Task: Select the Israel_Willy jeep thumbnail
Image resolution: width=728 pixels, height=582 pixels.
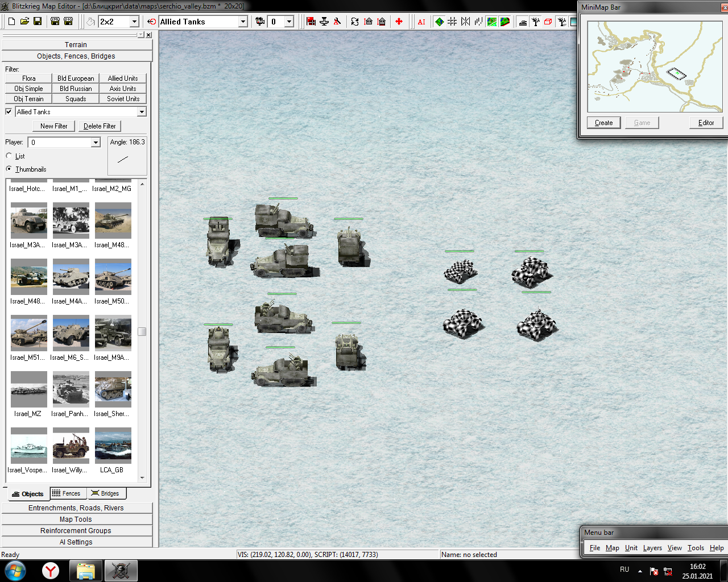Action: (x=71, y=445)
